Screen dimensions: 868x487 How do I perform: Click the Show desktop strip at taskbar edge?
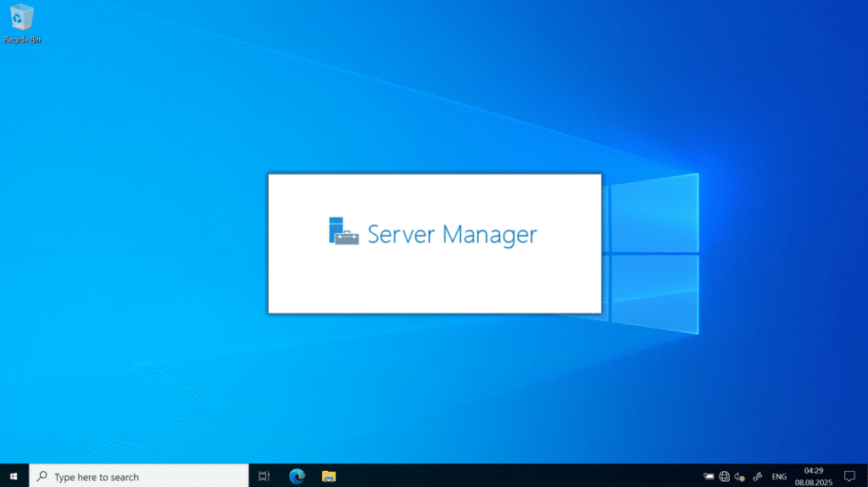tap(865, 477)
